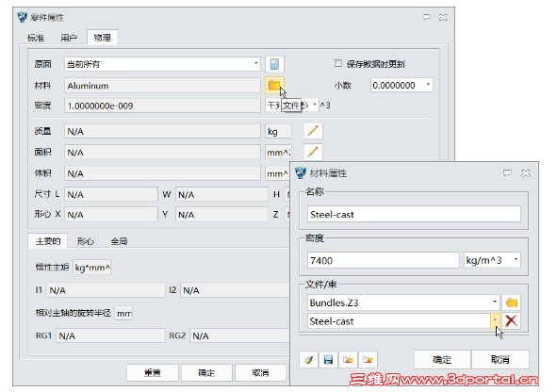The height and width of the screenshot is (392, 557).
Task: Click pencil edit icon in the 质量 row
Action: pyautogui.click(x=313, y=131)
